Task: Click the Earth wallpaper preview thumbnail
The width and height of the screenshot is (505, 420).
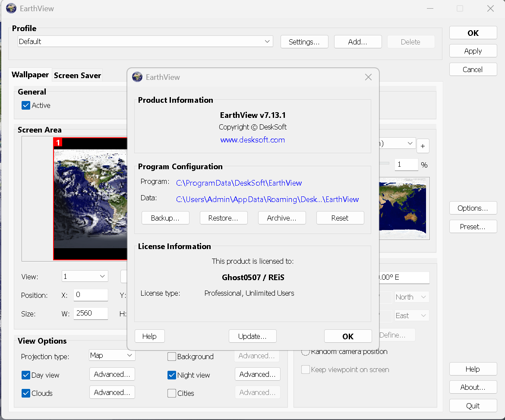Action: tap(90, 199)
